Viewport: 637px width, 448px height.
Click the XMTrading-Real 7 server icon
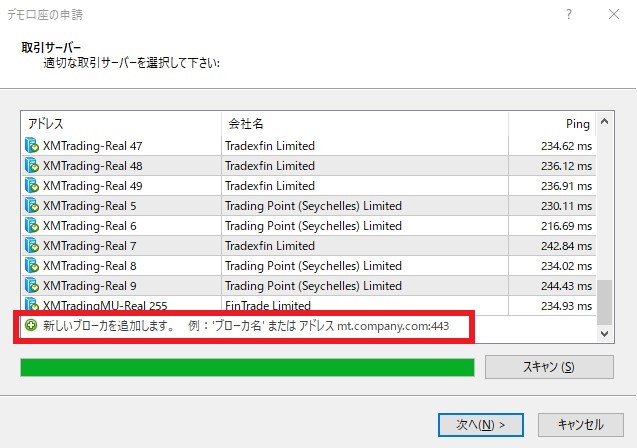(31, 246)
